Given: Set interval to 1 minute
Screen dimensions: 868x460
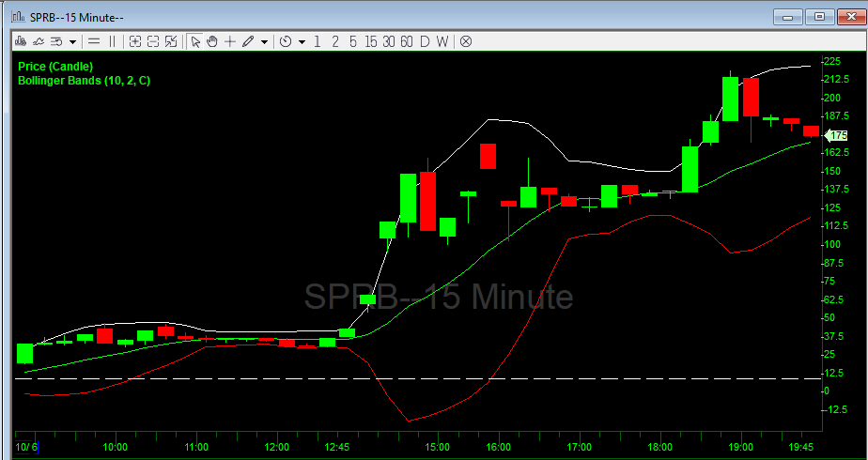Looking at the screenshot, I should click(x=318, y=41).
